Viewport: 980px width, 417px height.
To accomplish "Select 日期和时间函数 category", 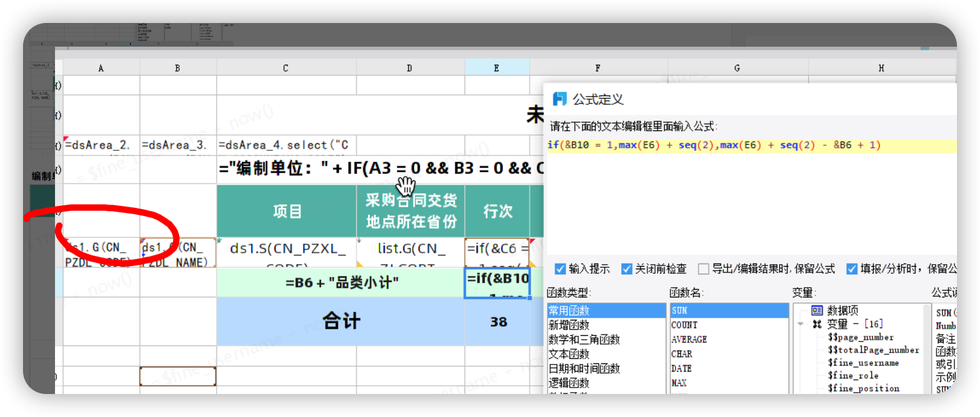I will 584,368.
